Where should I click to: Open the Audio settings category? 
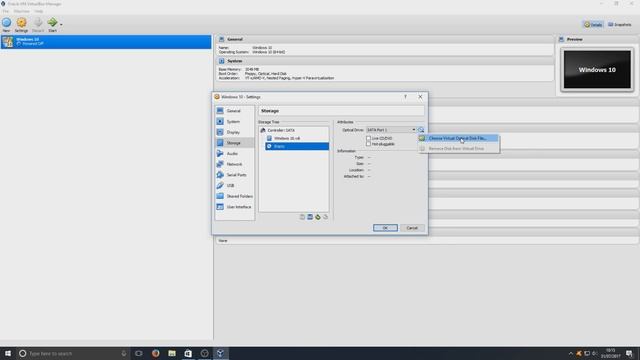(234, 153)
